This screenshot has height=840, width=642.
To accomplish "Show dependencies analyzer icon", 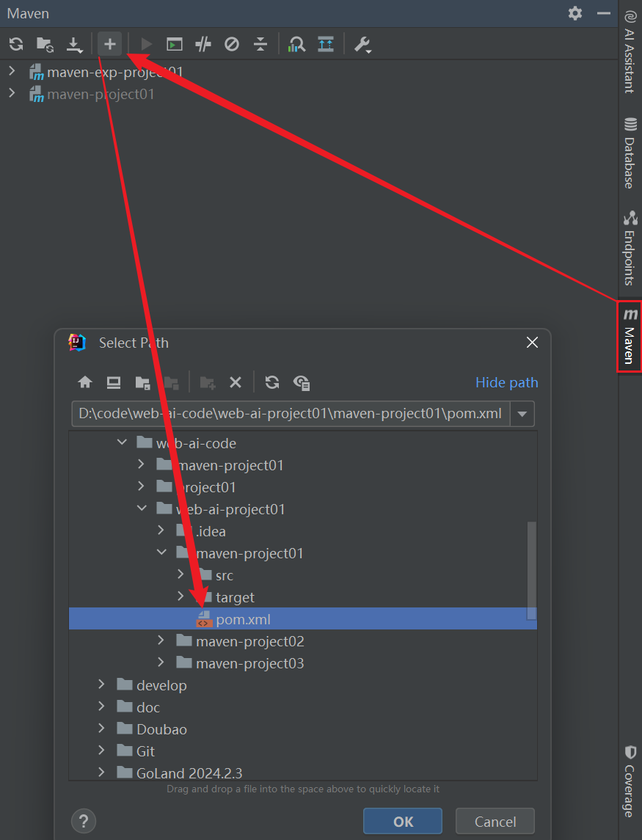I will click(296, 44).
